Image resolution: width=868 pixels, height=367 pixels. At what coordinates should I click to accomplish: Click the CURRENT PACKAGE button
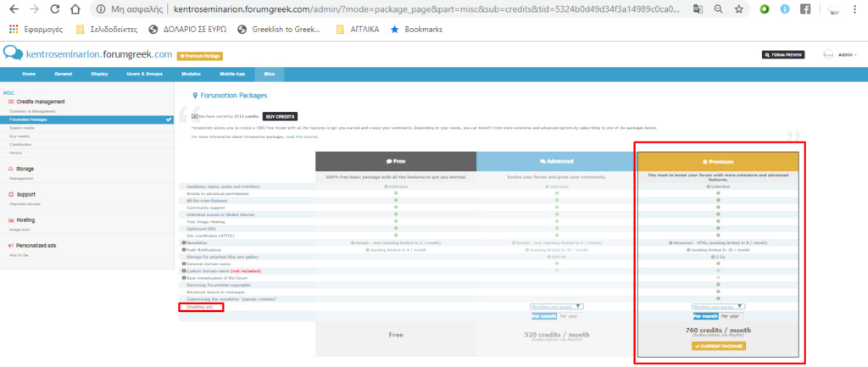[719, 347]
